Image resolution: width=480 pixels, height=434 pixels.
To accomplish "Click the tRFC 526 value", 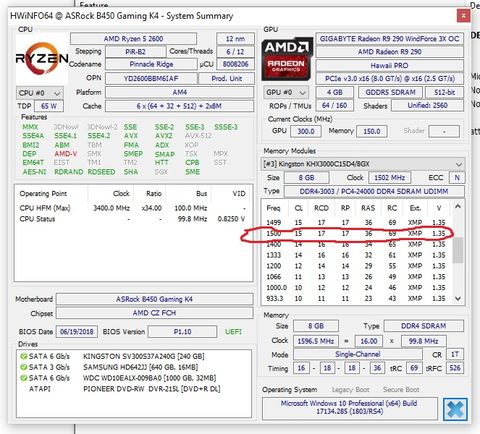I will (x=455, y=368).
